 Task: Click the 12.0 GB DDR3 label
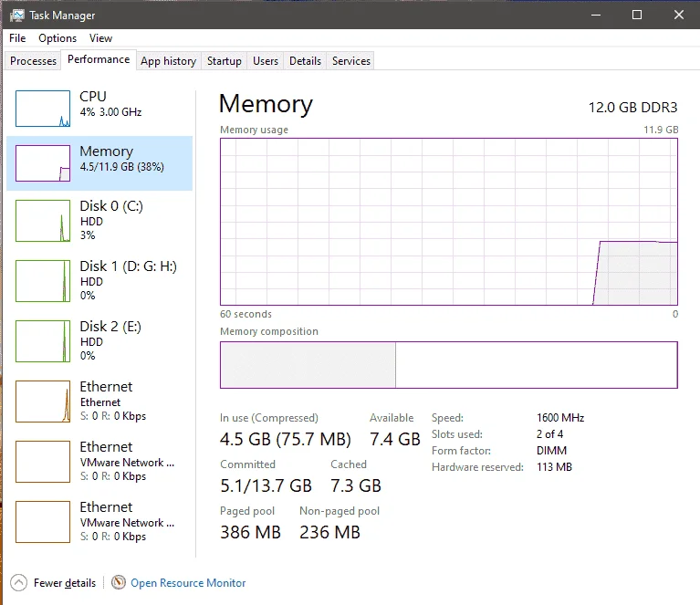(632, 108)
